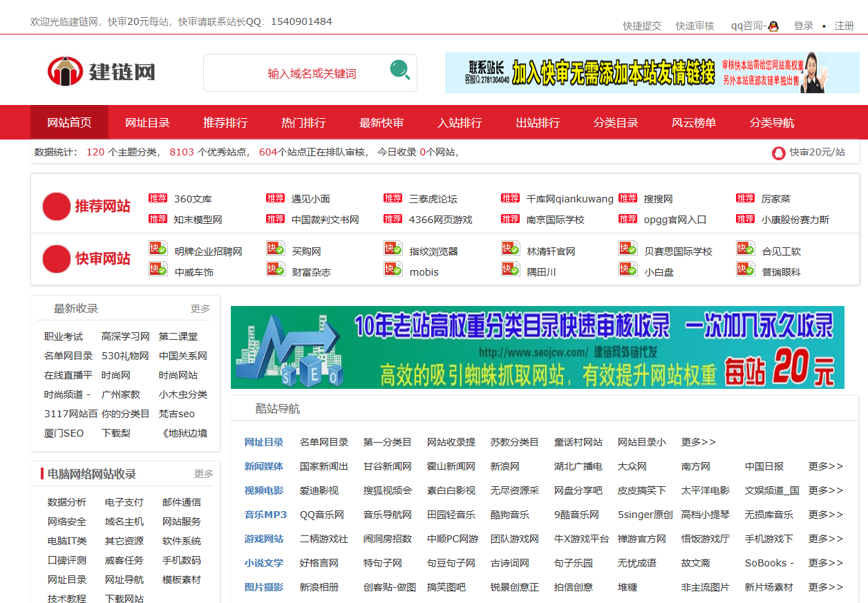
Task: Click the 注册 link
Action: (x=845, y=26)
